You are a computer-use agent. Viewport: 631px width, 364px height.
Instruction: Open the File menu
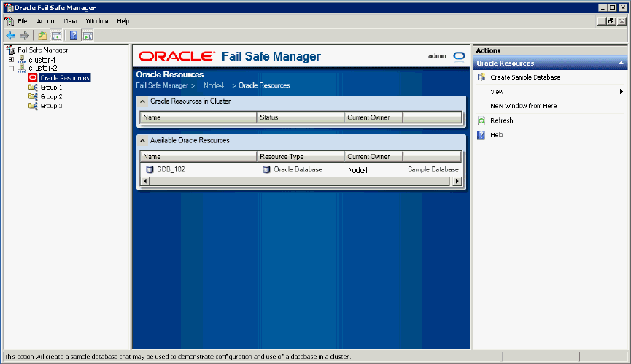coord(23,21)
